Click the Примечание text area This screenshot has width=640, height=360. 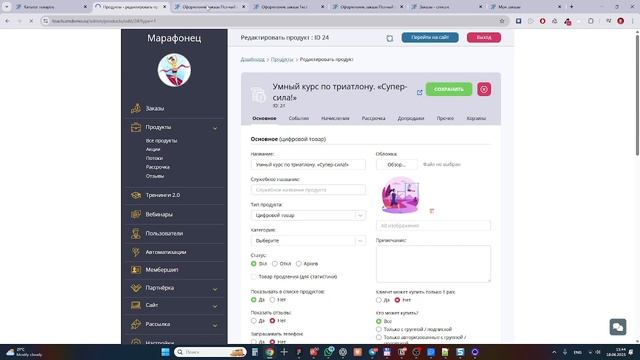(433, 264)
